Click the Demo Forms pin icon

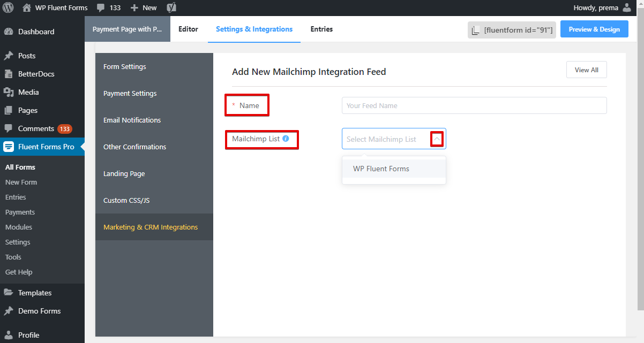point(9,311)
